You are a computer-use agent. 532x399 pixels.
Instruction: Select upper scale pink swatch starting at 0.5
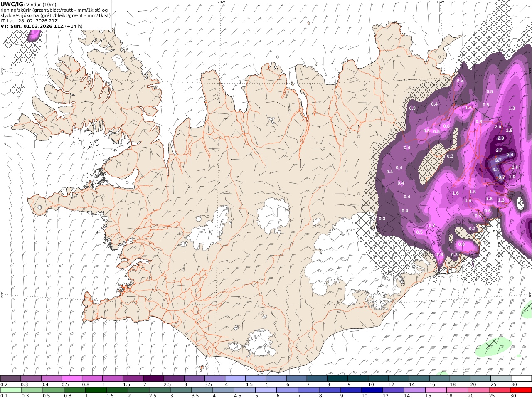[71, 379]
